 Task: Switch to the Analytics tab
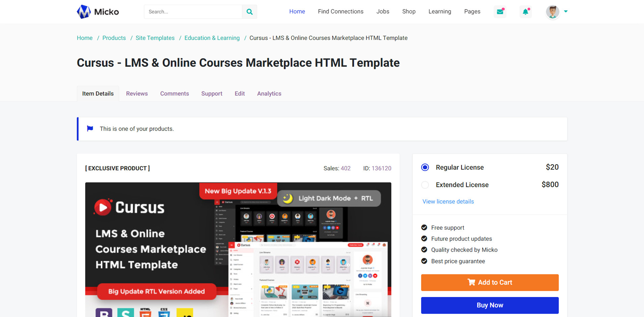[269, 94]
